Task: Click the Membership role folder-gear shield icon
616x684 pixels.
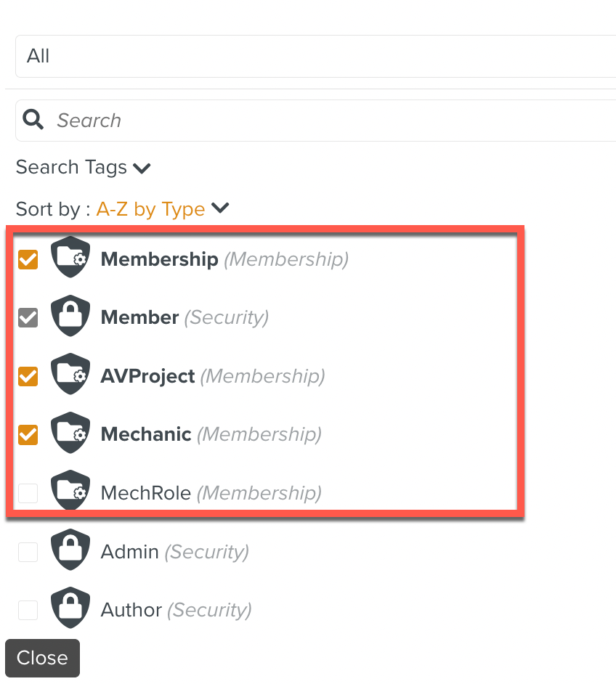Action: point(70,258)
